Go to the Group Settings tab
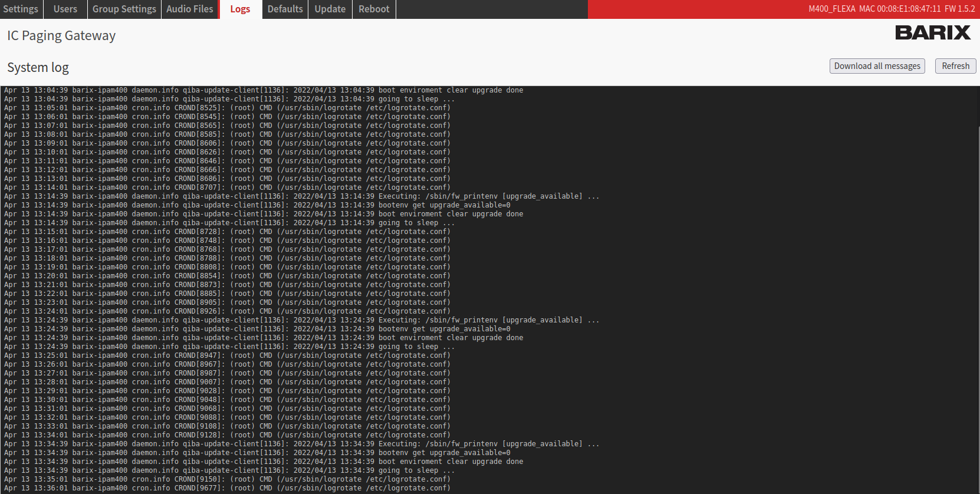 [124, 9]
